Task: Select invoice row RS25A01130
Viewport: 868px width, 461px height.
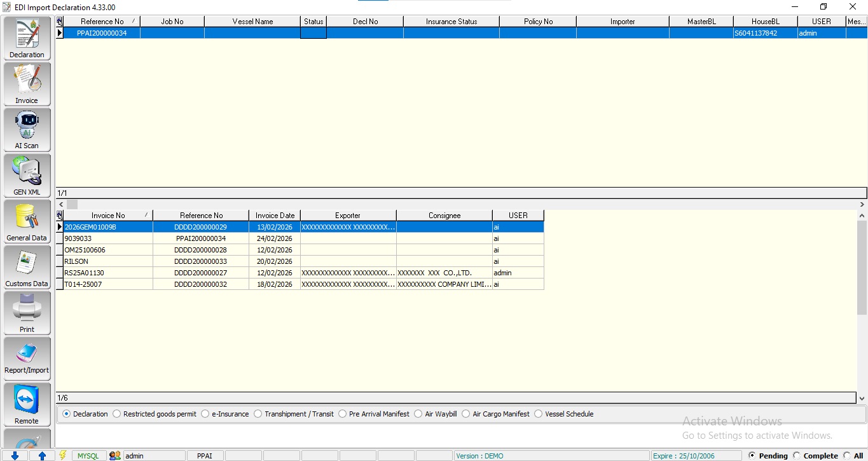Action: 85,273
